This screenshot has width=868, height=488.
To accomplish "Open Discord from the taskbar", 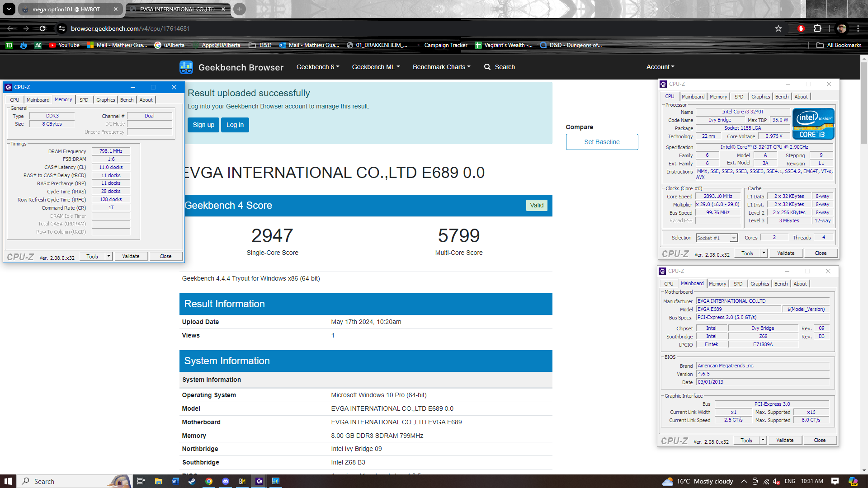I will (226, 481).
